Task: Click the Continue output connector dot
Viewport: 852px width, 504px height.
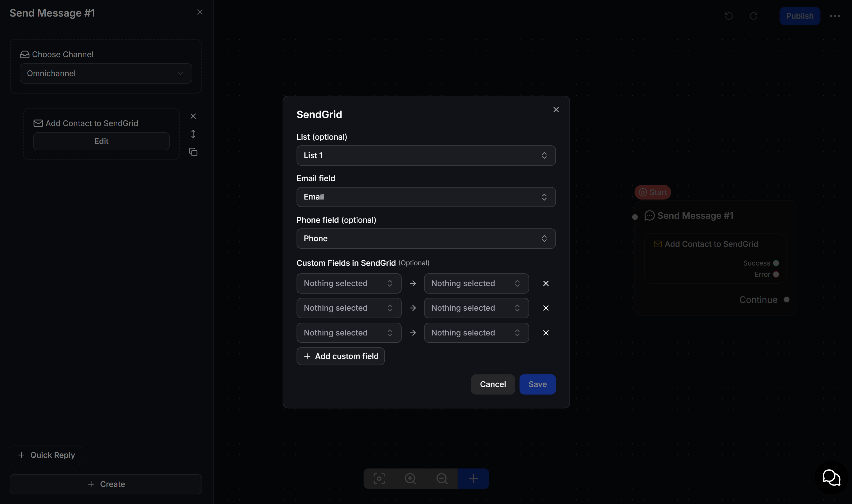Action: point(787,300)
